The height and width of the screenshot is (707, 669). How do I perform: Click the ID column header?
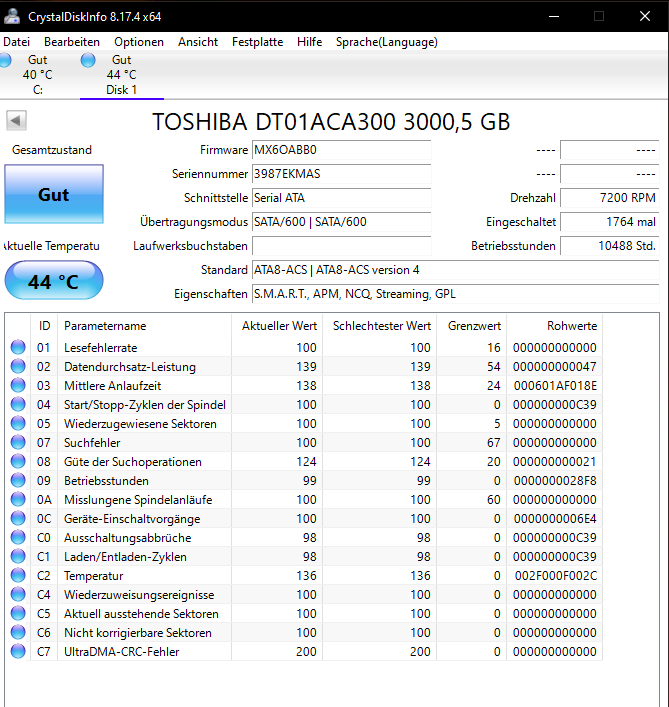click(44, 326)
